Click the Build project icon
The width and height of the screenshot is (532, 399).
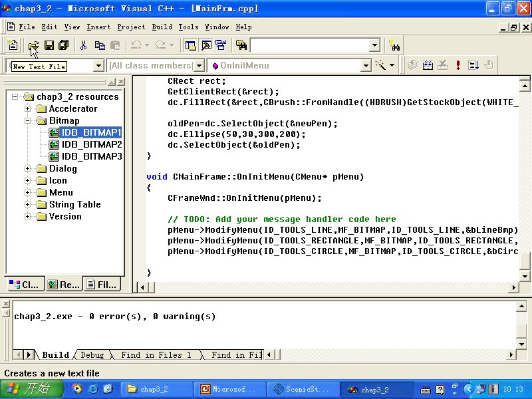[x=428, y=65]
